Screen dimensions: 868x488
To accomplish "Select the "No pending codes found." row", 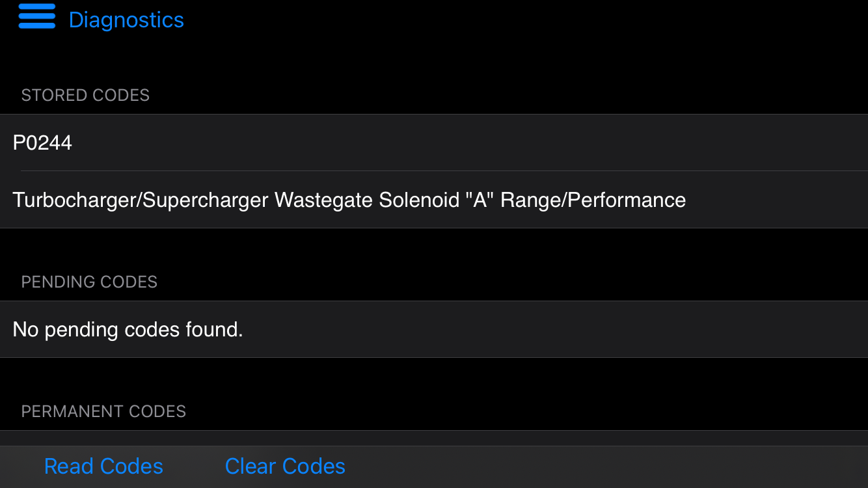I will 434,329.
